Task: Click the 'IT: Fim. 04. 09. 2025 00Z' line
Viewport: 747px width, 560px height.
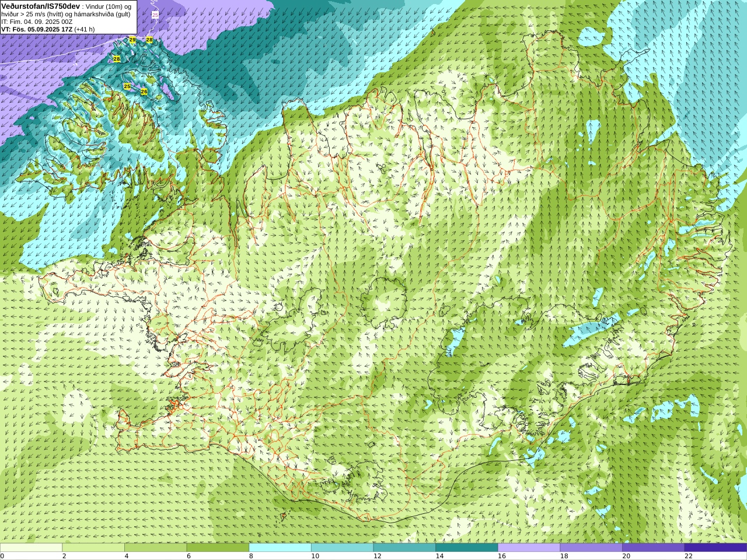Action: (37, 22)
